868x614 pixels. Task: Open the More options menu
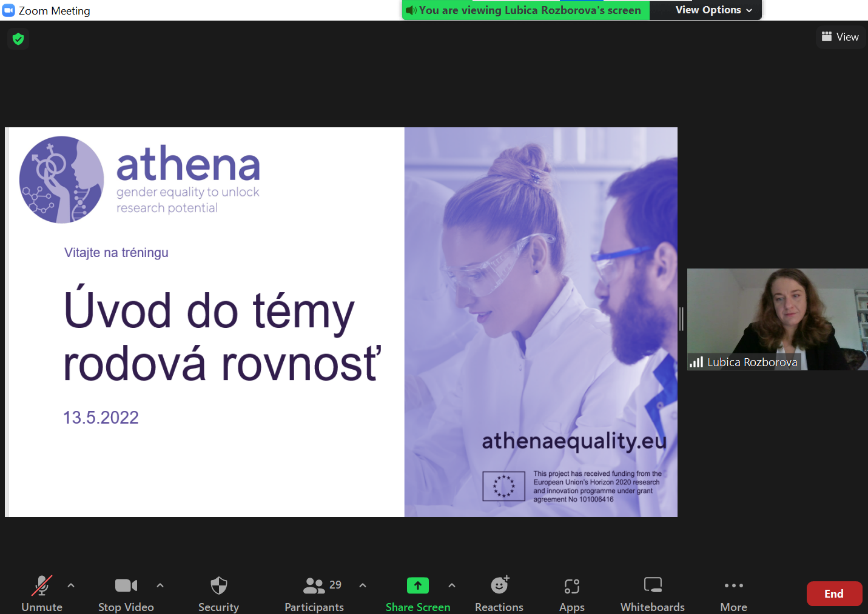tap(734, 594)
